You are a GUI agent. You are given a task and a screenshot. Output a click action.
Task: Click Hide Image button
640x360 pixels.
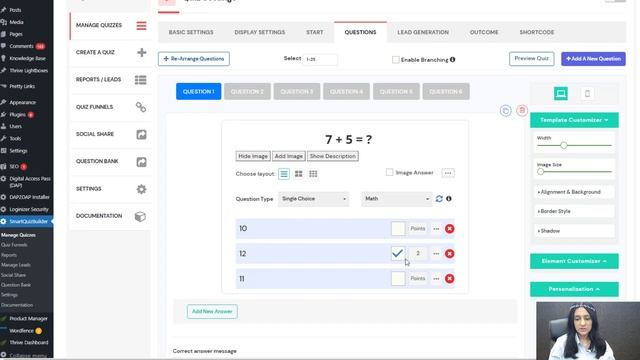click(x=253, y=156)
